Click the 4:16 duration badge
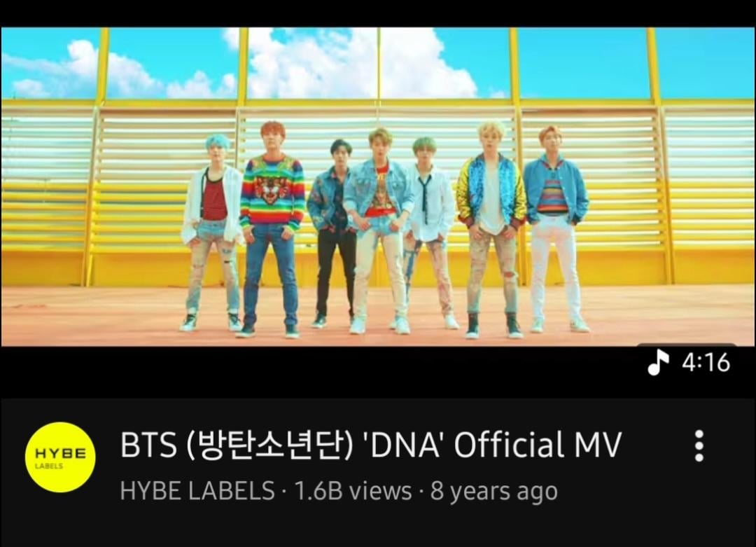Viewport: 756px width, 547px height. [688, 361]
